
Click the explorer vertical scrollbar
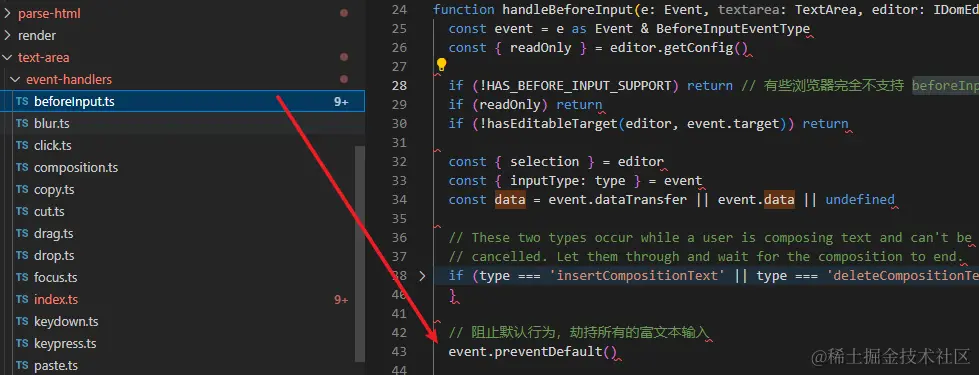tap(360, 253)
